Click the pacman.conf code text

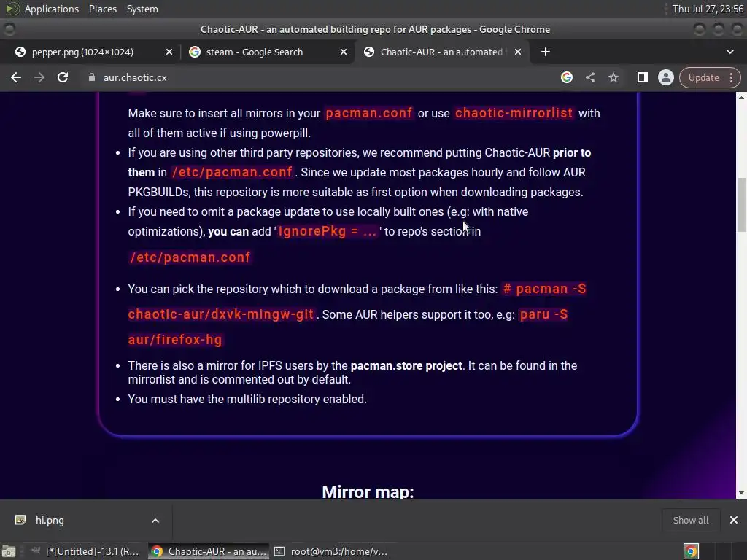[368, 113]
